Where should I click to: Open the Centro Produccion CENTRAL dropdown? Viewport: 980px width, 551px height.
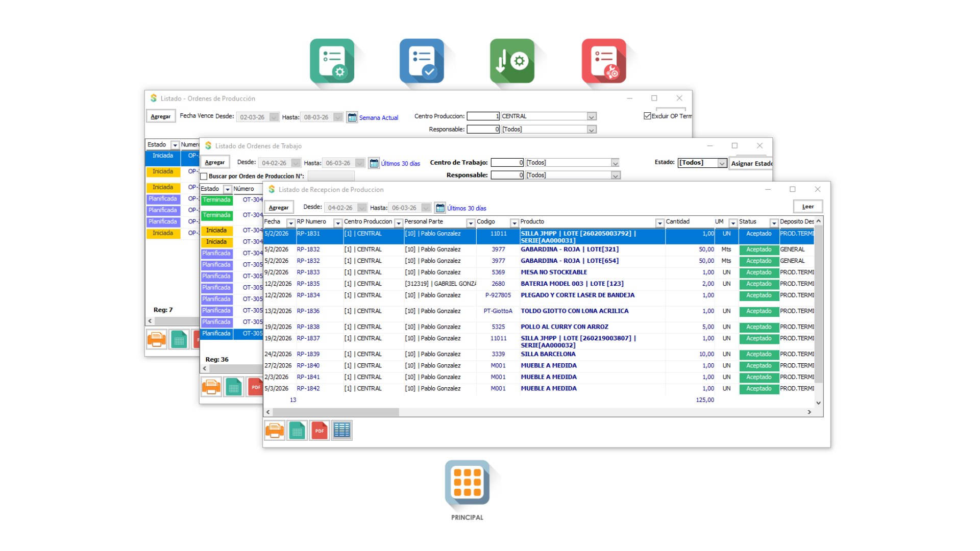(591, 116)
